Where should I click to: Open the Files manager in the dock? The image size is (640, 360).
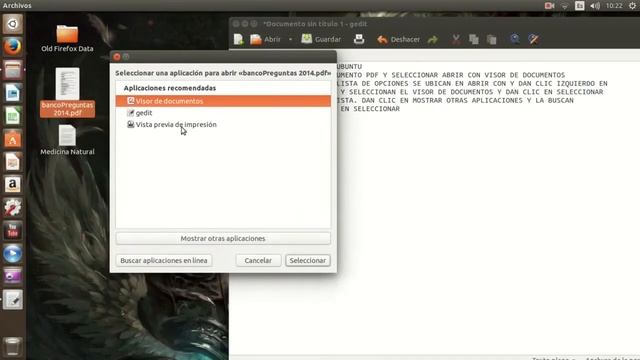(13, 70)
